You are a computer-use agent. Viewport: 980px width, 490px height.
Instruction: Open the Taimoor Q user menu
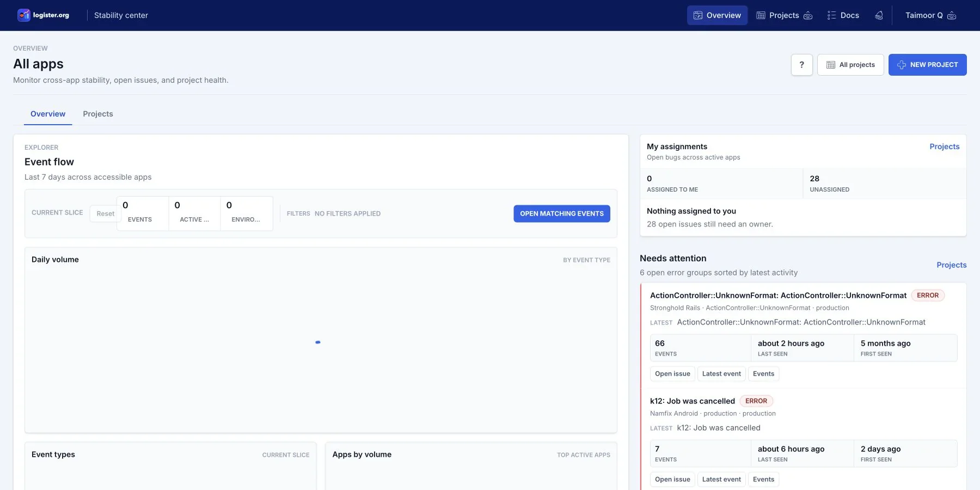(930, 15)
